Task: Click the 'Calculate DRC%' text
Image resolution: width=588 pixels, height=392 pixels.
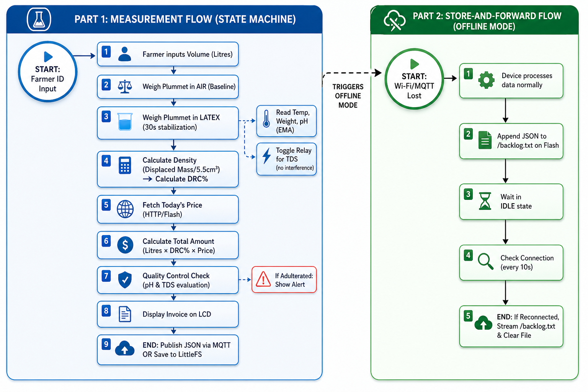Action: pos(182,179)
